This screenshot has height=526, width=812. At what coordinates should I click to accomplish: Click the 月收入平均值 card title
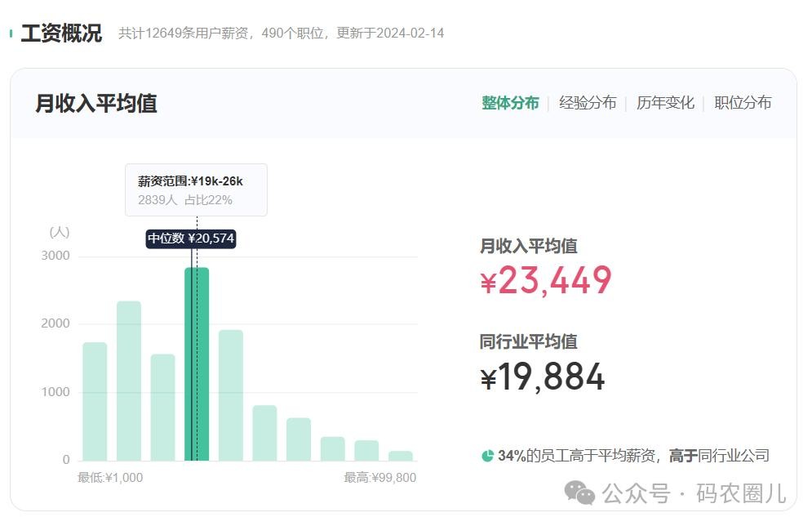click(96, 104)
